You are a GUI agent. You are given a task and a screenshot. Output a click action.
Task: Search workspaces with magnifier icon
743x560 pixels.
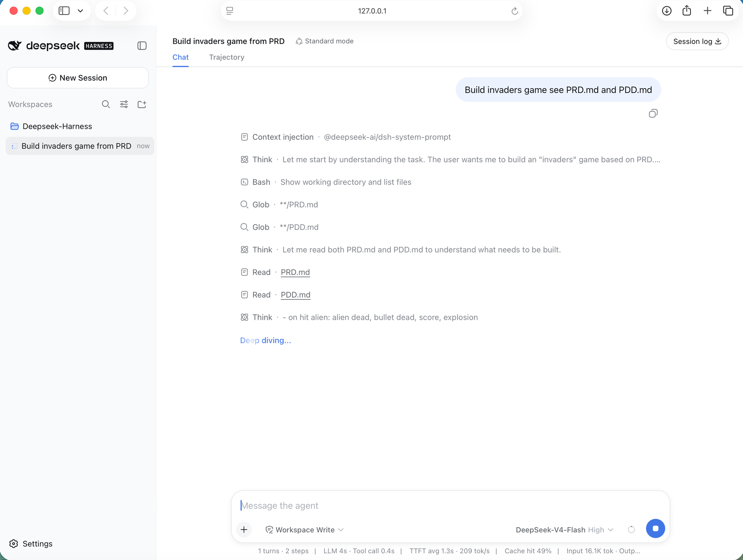106,105
